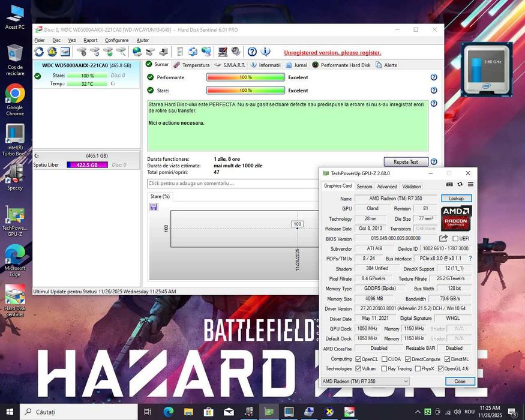Toggle the UEFI checkbox in GPU-Z
The height and width of the screenshot is (420, 525).
pyautogui.click(x=455, y=238)
